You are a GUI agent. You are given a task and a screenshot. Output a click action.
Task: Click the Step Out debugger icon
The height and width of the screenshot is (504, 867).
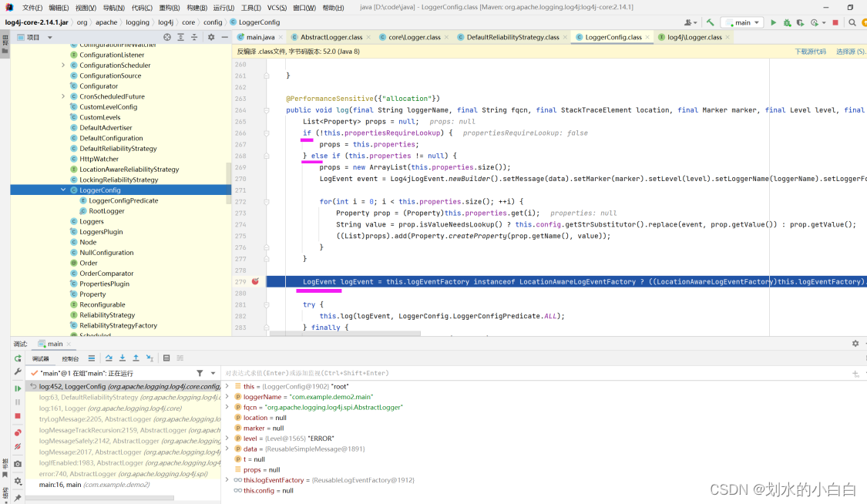pyautogui.click(x=136, y=358)
